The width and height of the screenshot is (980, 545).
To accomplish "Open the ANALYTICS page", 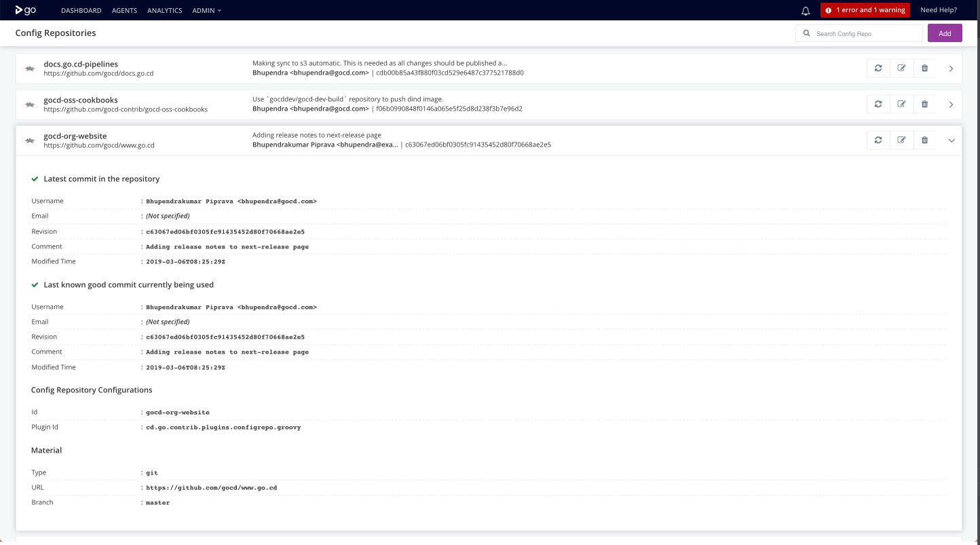I will coord(164,10).
